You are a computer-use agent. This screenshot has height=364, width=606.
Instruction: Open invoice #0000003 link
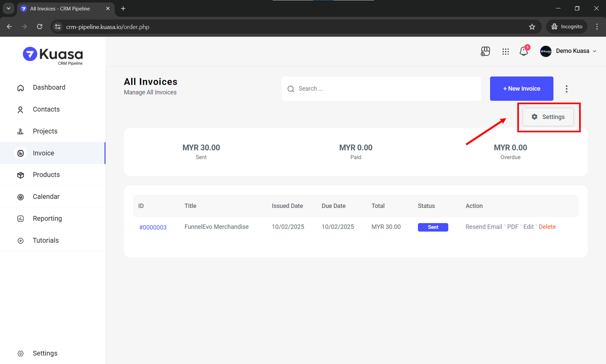pyautogui.click(x=153, y=227)
